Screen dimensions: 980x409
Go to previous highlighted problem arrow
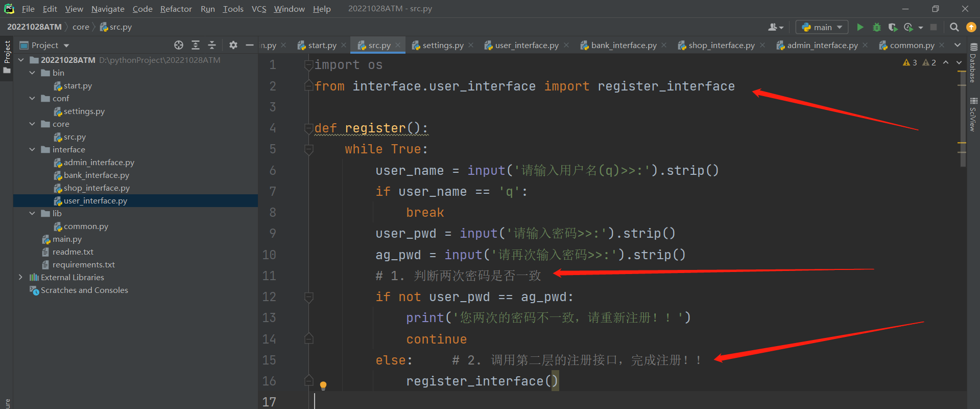click(946, 62)
